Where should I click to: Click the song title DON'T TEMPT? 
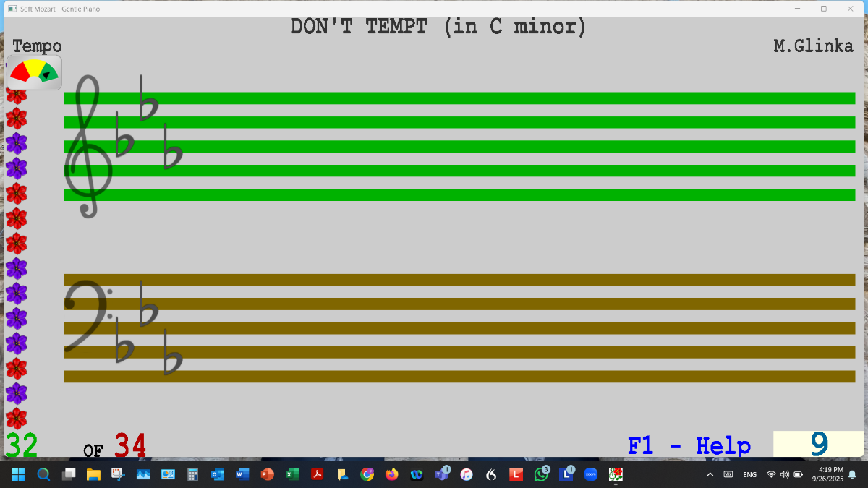point(438,27)
